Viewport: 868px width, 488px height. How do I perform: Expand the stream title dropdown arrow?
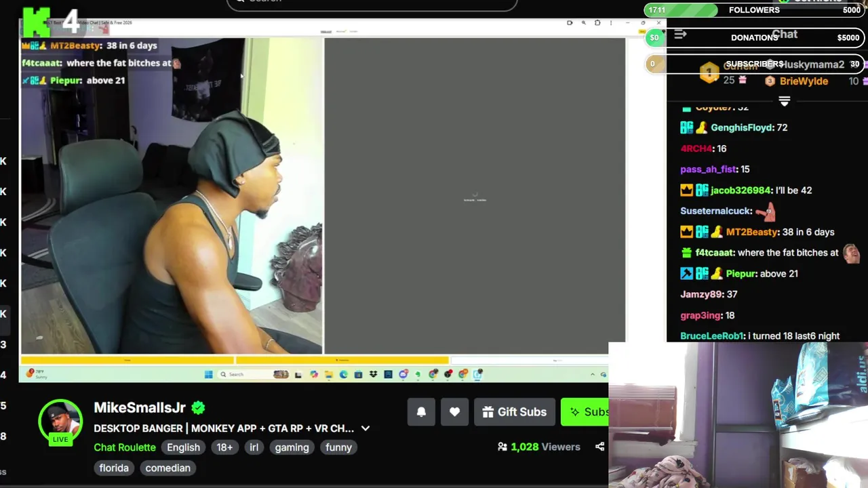click(366, 428)
